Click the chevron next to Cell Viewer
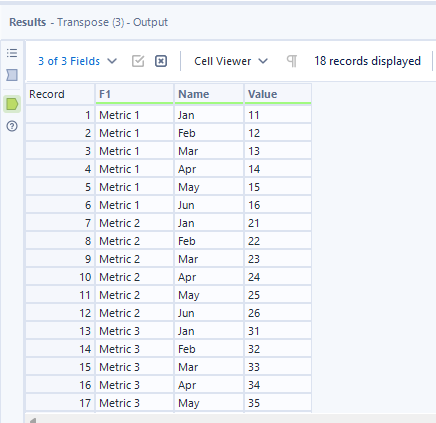This screenshot has height=423, width=436. (263, 61)
